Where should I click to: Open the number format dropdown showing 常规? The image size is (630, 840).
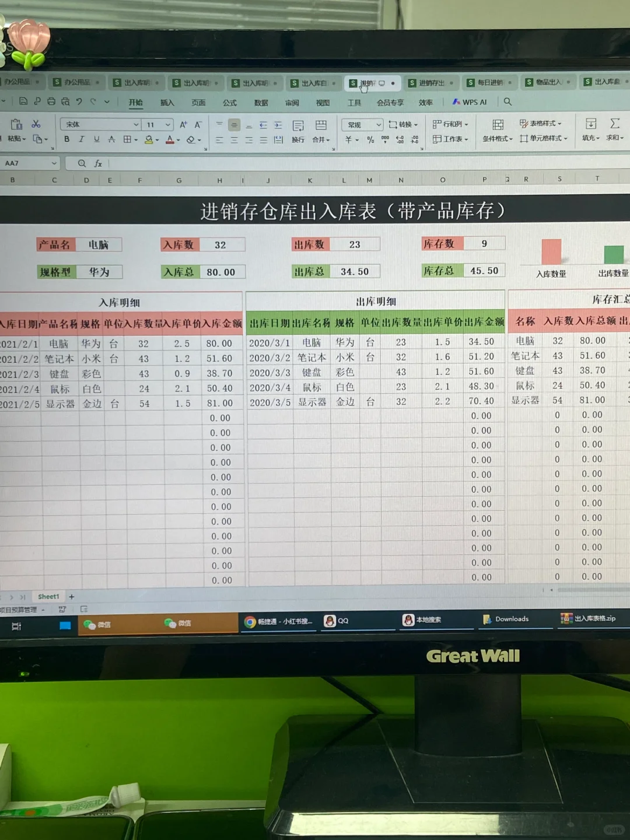click(362, 125)
